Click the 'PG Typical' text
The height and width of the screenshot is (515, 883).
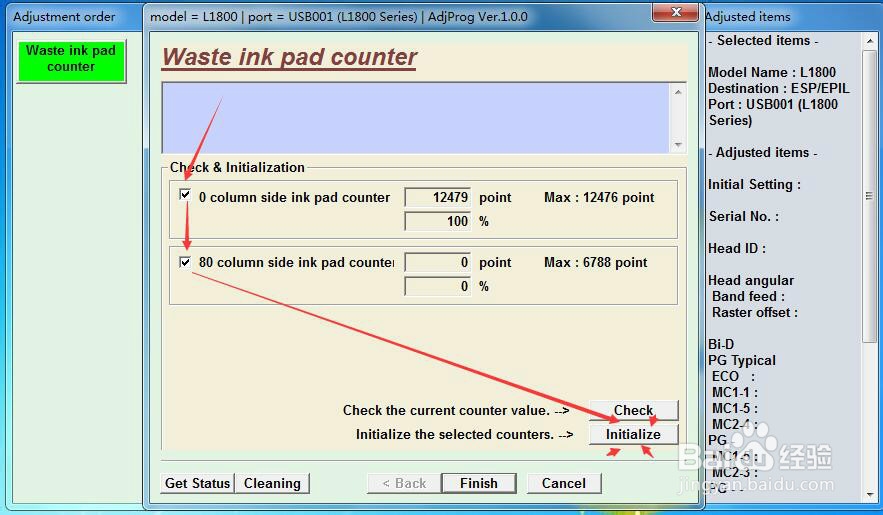[742, 360]
